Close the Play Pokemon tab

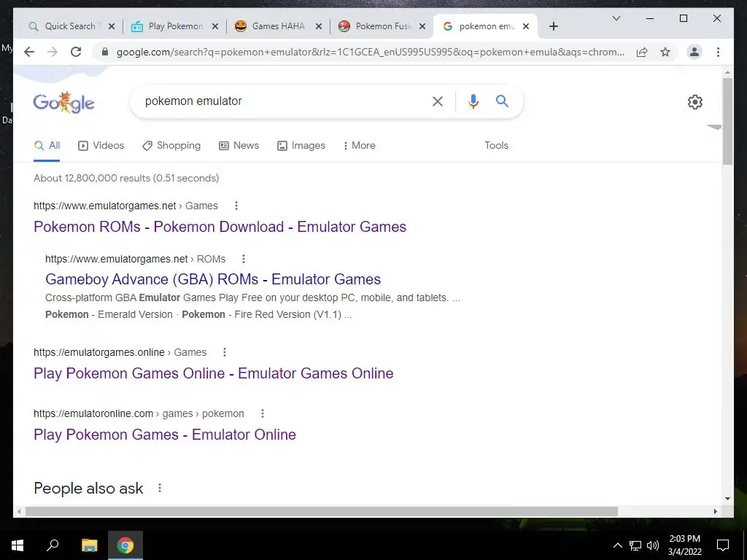pyautogui.click(x=215, y=26)
